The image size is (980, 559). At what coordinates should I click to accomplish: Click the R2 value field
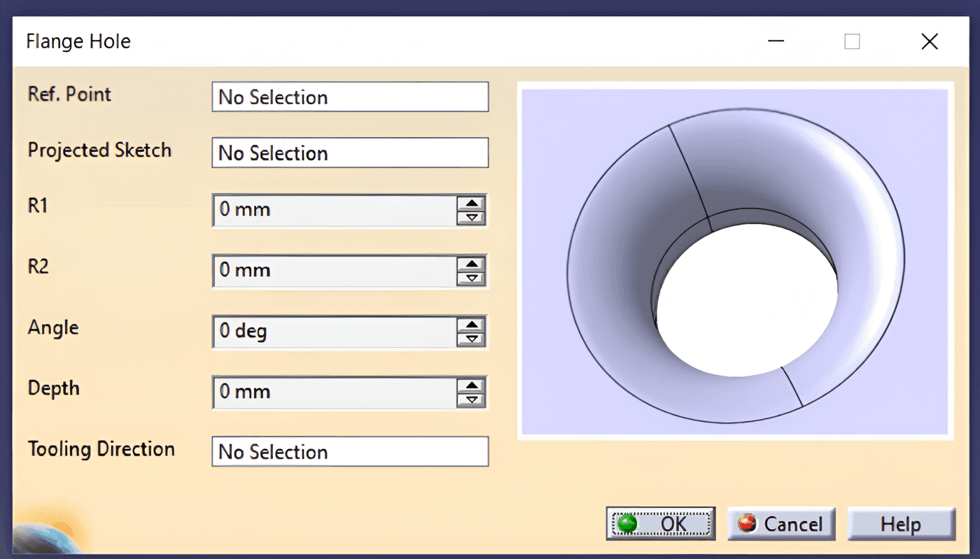click(335, 271)
